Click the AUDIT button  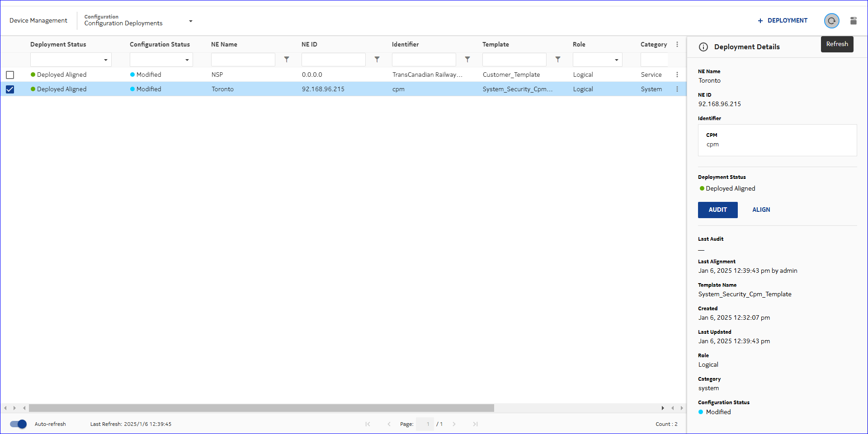point(717,210)
